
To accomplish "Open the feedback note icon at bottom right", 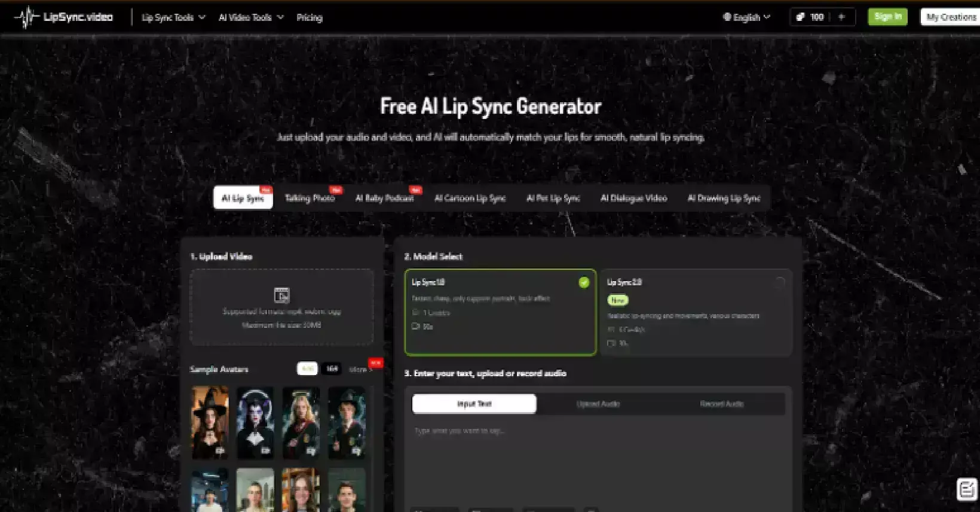I will [966, 489].
